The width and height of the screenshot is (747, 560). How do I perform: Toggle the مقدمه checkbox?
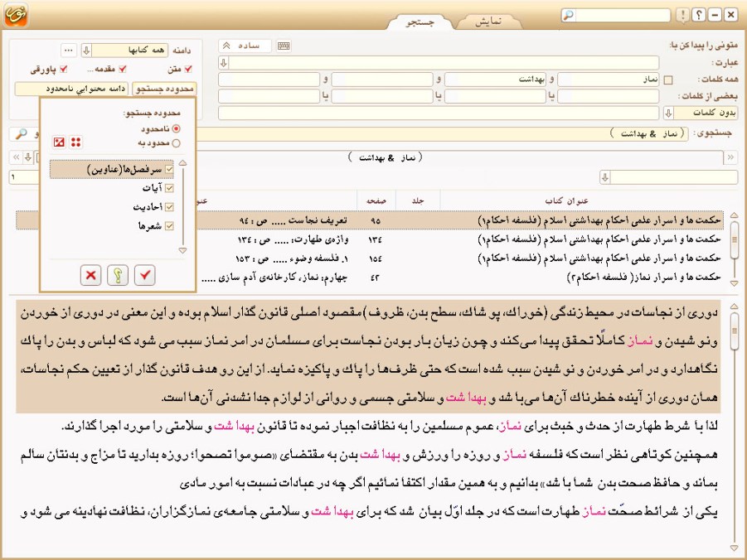[x=123, y=70]
